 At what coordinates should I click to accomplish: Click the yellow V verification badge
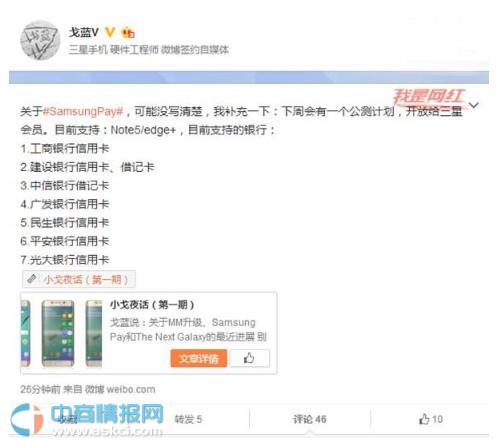[110, 32]
